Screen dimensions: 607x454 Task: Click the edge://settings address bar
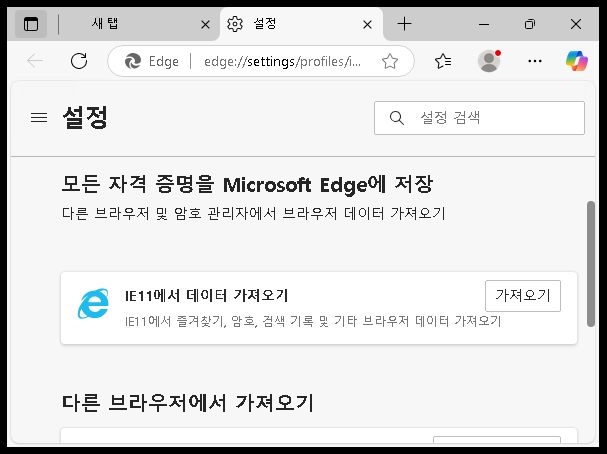(x=283, y=61)
